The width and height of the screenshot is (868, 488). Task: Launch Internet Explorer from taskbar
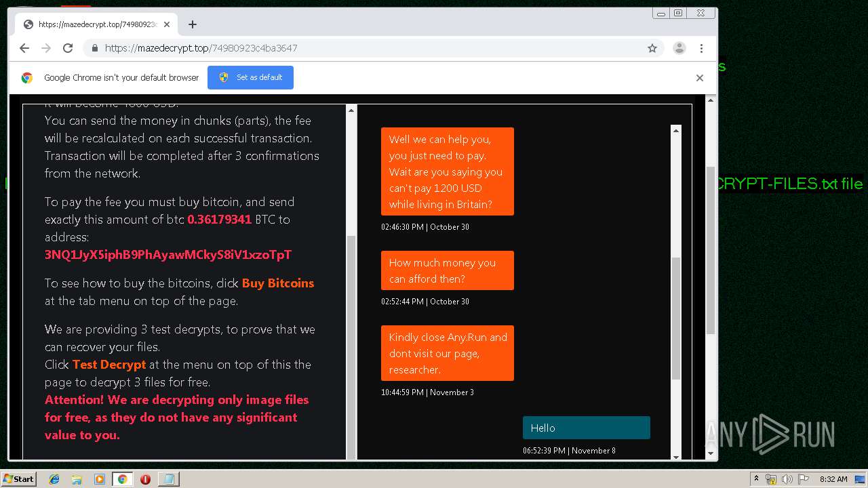pos(54,479)
